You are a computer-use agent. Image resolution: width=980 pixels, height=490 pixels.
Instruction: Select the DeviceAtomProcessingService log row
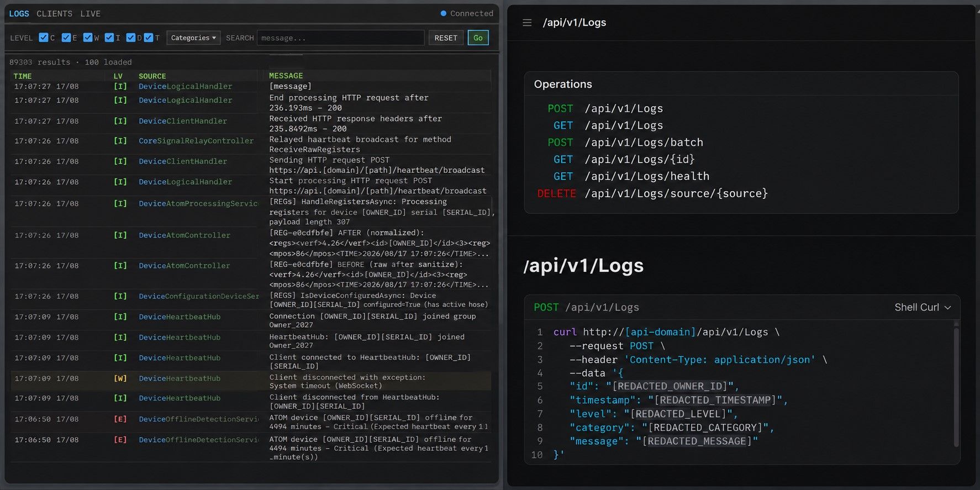pyautogui.click(x=251, y=212)
